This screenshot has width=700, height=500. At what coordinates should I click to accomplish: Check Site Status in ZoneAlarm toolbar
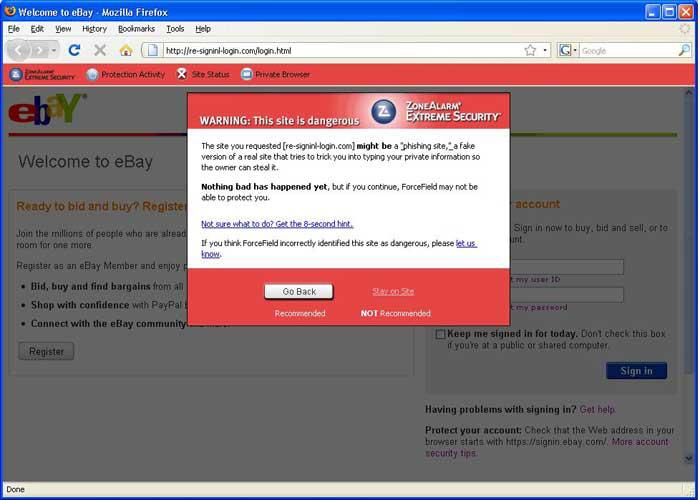(202, 75)
